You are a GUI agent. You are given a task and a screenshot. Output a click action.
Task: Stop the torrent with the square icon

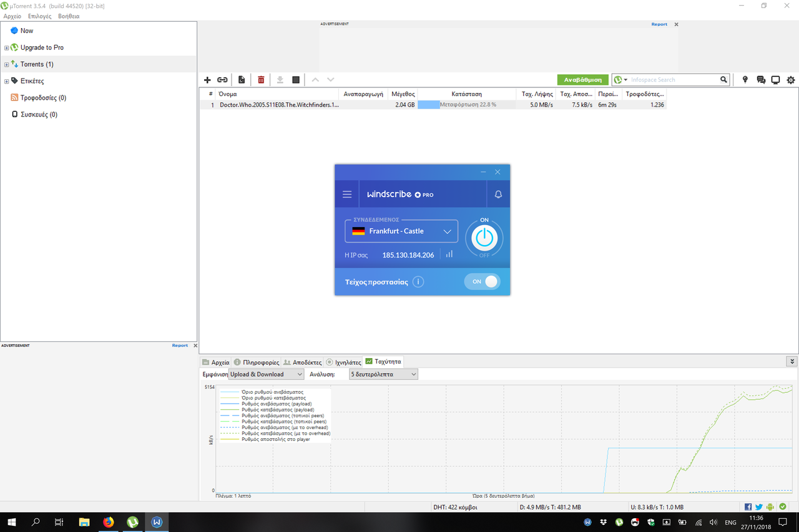pyautogui.click(x=296, y=80)
